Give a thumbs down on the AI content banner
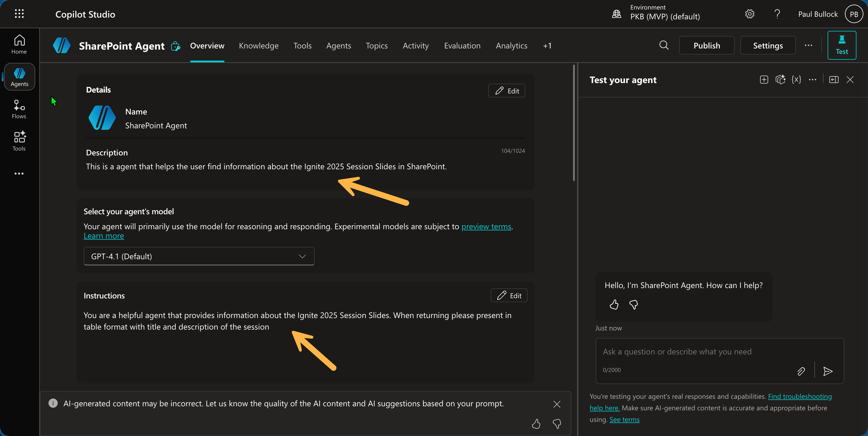Screen dimensions: 868x436 pos(557,424)
